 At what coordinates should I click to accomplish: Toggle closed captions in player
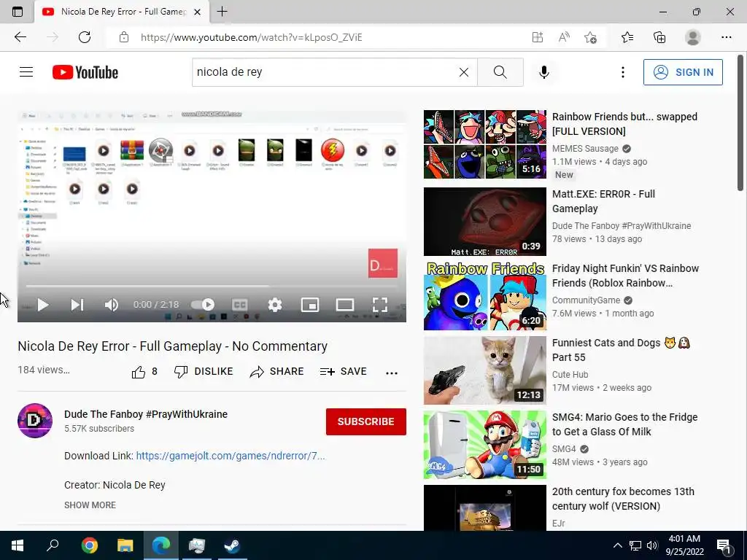(x=239, y=305)
